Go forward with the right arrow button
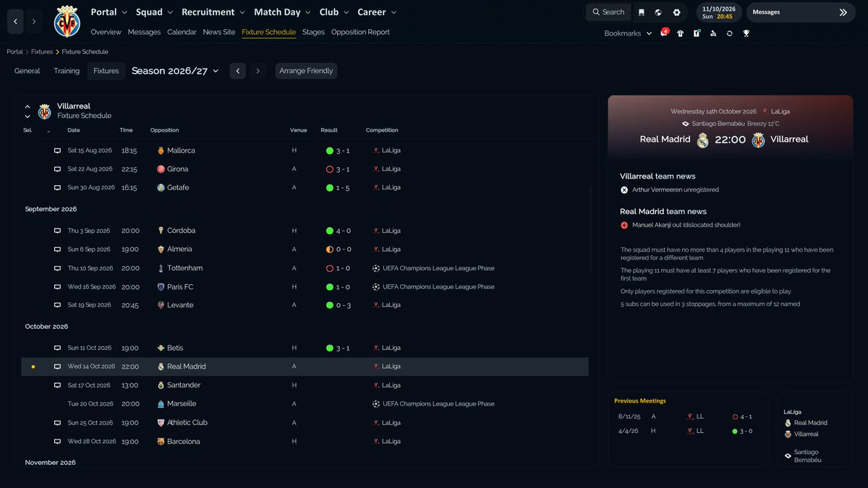 (33, 22)
